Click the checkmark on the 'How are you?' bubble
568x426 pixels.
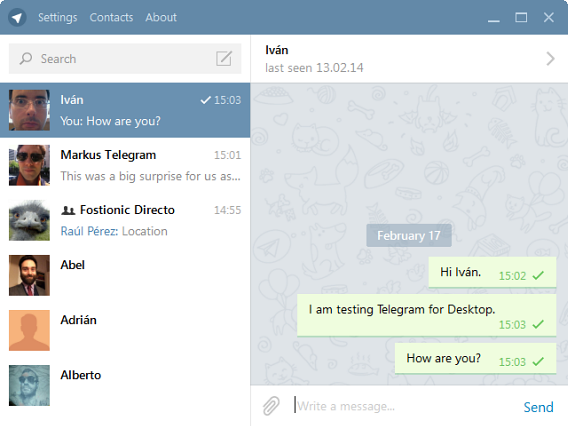(538, 362)
